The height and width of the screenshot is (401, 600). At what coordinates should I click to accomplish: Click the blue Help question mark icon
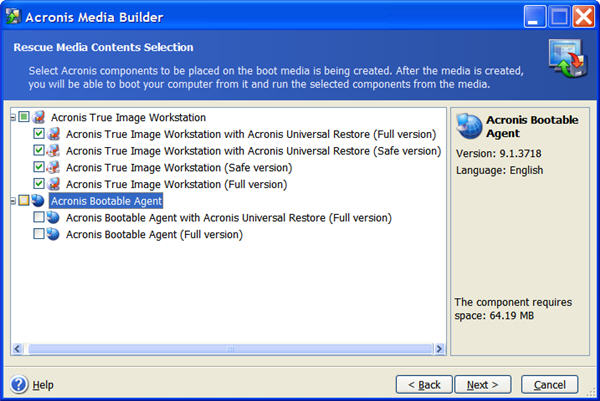(x=19, y=384)
